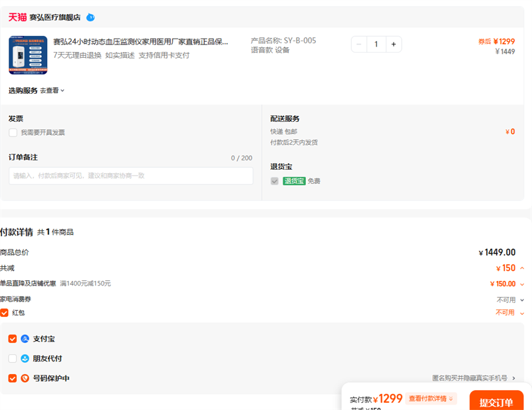
Task: Increase quantity with the plus button
Action: [393, 45]
